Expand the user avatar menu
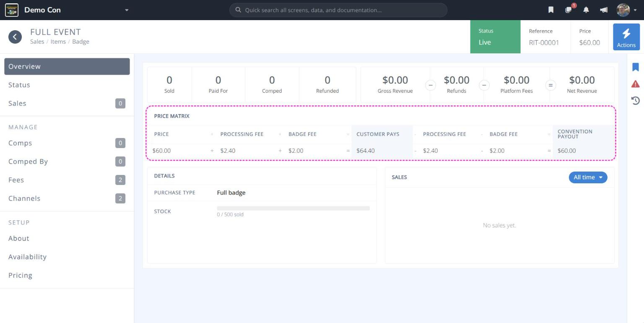The image size is (644, 323). (x=626, y=10)
